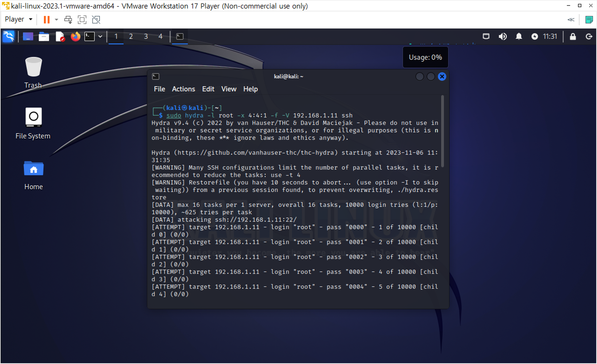Launch the text editor panel icon

[x=60, y=36]
